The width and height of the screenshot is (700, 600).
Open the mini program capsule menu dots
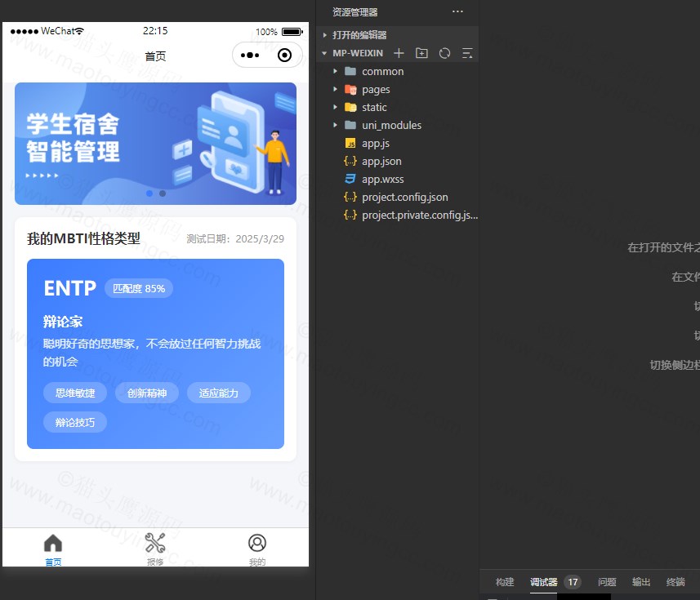click(x=250, y=56)
